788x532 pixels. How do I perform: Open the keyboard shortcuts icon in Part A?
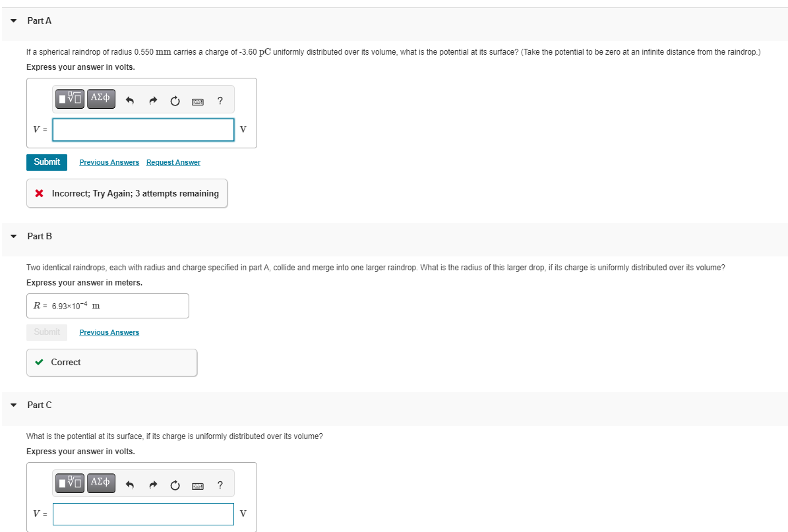pos(198,100)
